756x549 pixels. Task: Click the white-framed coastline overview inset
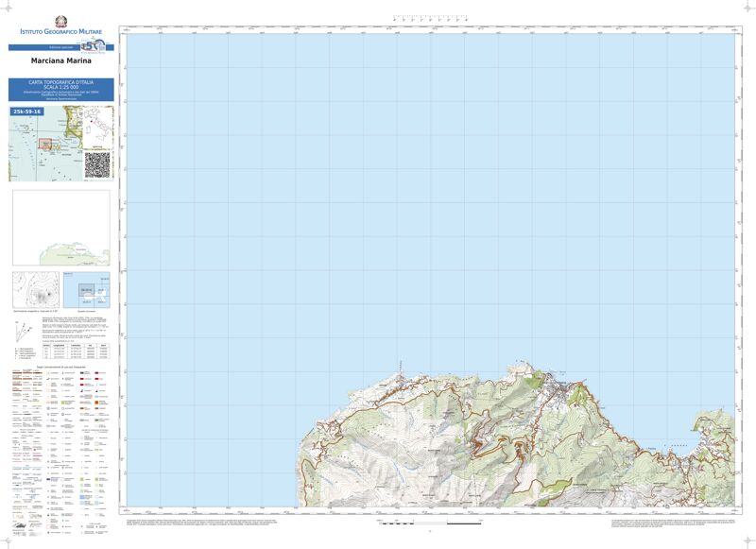pos(61,228)
